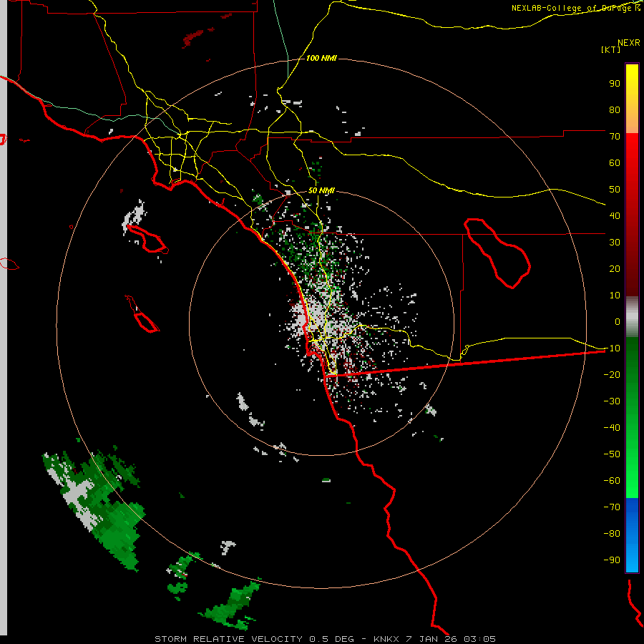Click the gray zero-velocity segment of color bar
This screenshot has height=644, width=644.
[632, 317]
